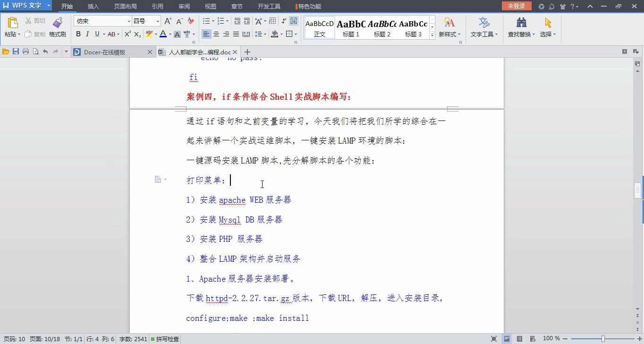The width and height of the screenshot is (644, 344).
Task: Open Text Tools (文字工具) icon
Action: click(484, 22)
